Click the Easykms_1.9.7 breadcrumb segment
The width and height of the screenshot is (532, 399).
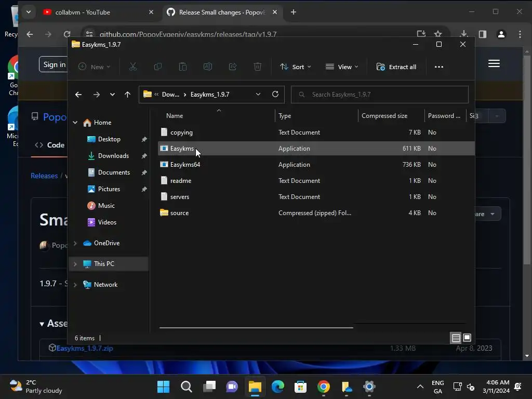point(210,95)
